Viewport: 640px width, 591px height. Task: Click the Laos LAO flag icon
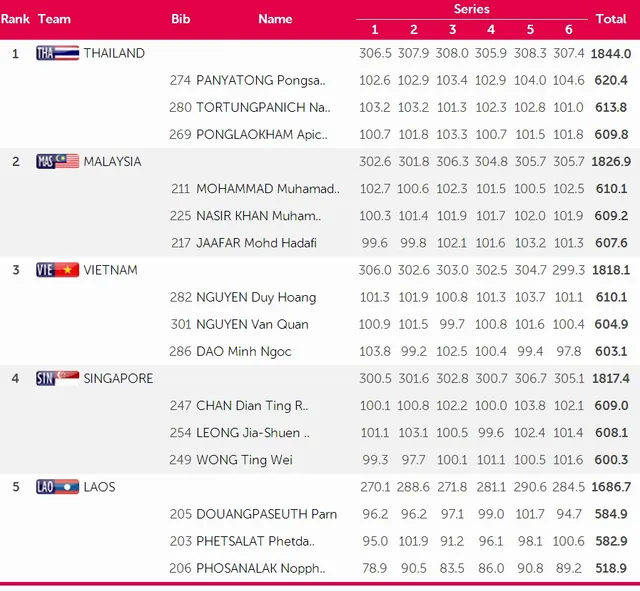(58, 487)
